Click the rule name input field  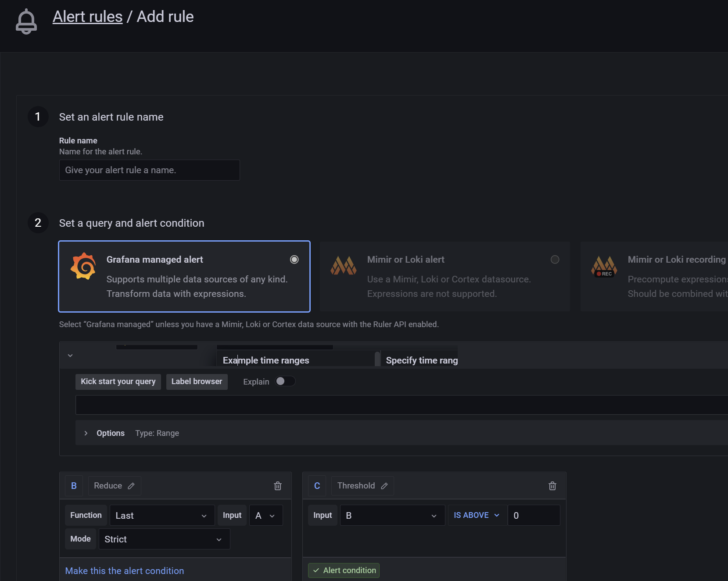pyautogui.click(x=149, y=170)
